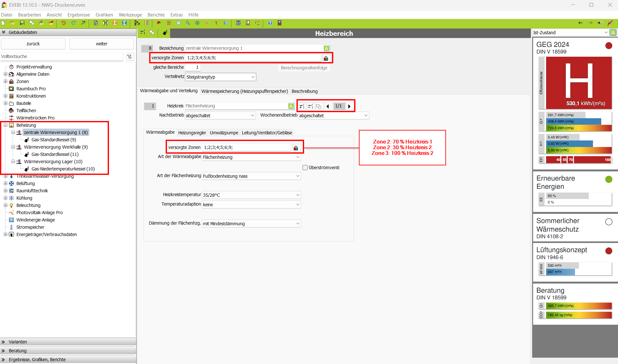The width and height of the screenshot is (618, 364).
Task: Toggle the green A button next to Heizkreis
Action: tap(291, 106)
